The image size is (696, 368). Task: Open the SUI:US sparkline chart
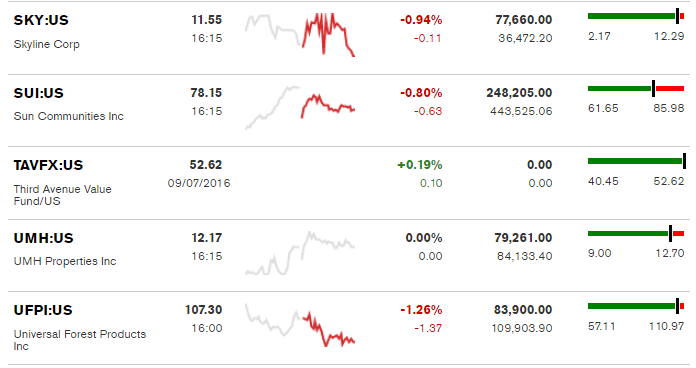pos(300,107)
